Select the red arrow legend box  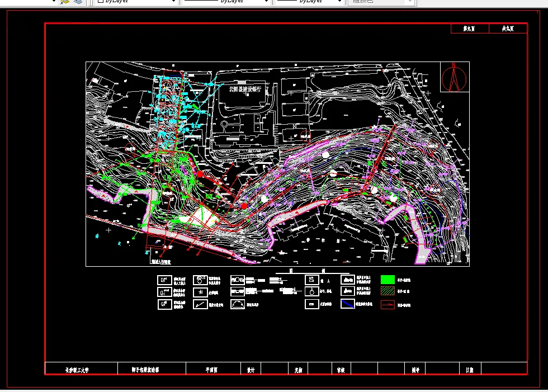[x=388, y=305]
